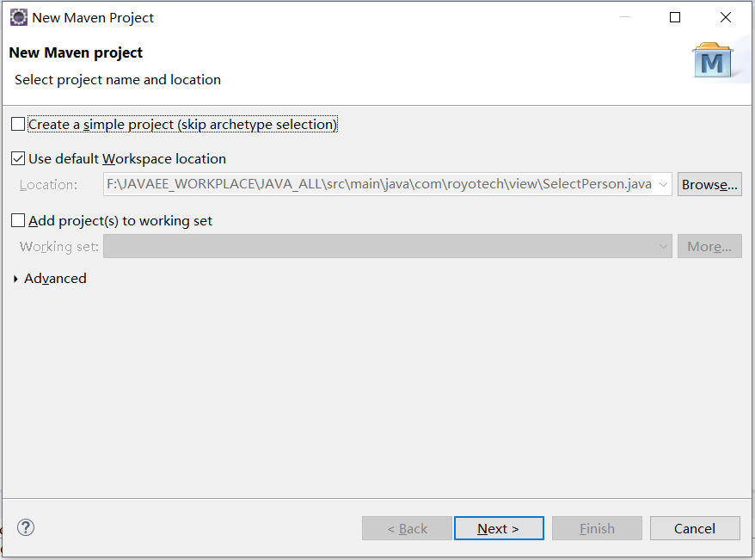Close the New Maven Project dialog
The width and height of the screenshot is (755, 560).
(726, 18)
